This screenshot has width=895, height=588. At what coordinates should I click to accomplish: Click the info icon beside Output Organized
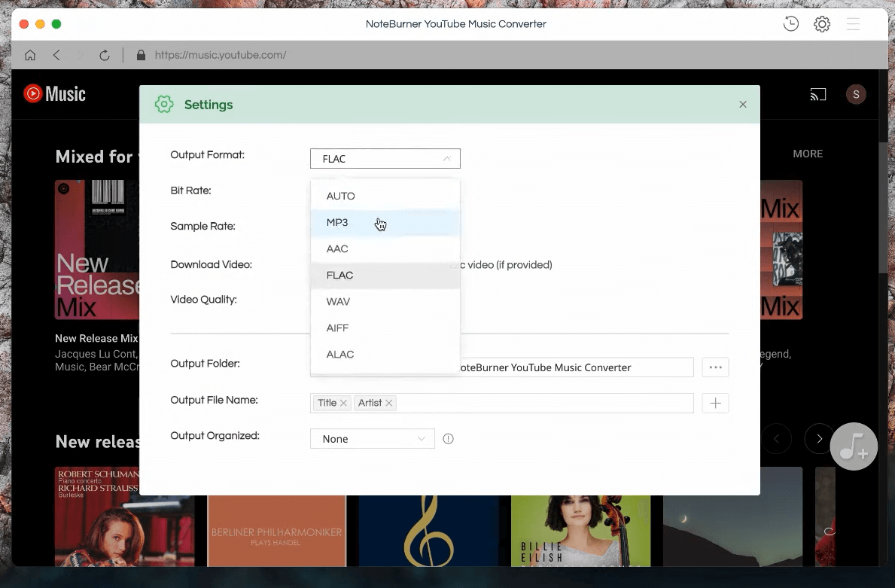pyautogui.click(x=448, y=438)
